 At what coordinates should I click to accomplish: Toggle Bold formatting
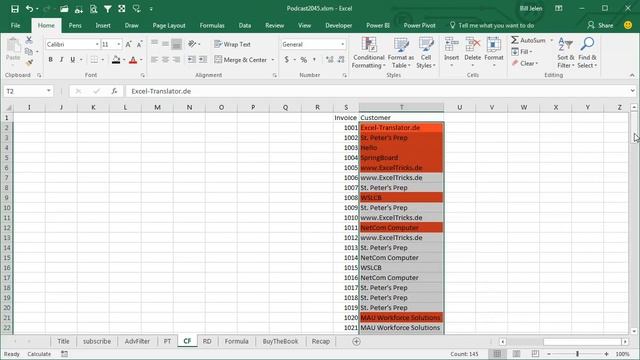click(x=51, y=60)
